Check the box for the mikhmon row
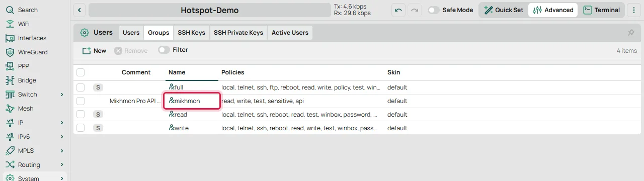 (80, 101)
